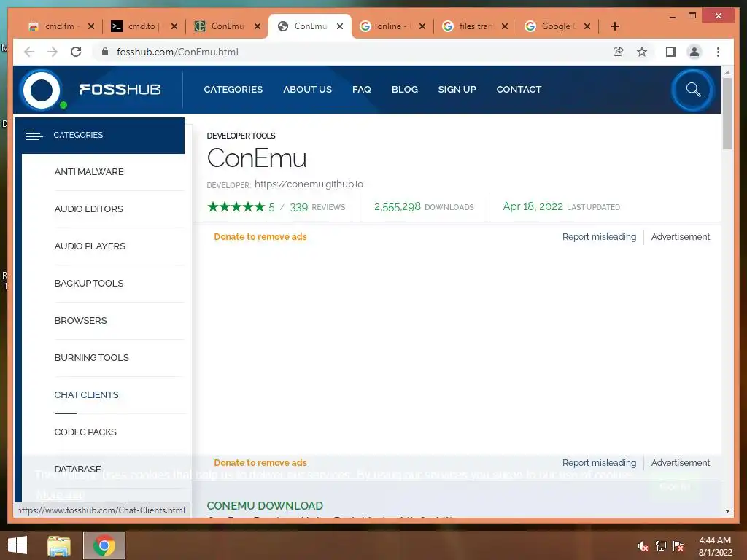Click the share page icon in address bar
Viewport: 747px width, 560px height.
(619, 52)
